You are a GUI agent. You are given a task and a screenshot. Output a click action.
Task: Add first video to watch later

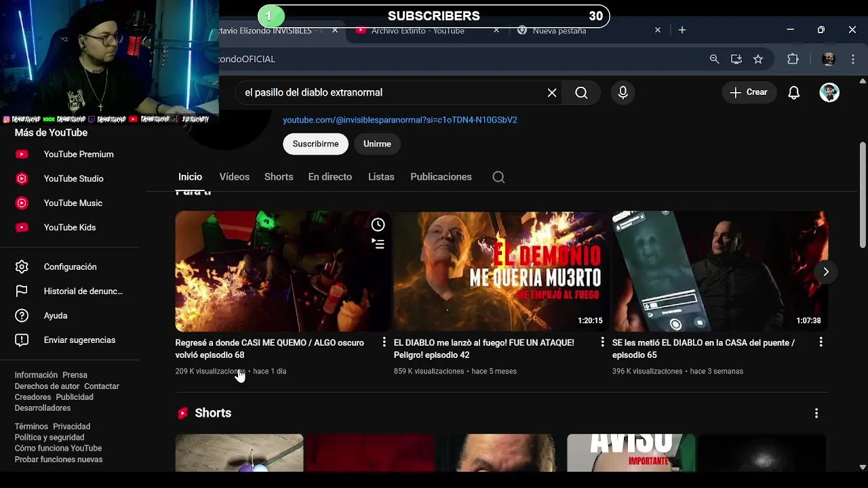[378, 225]
